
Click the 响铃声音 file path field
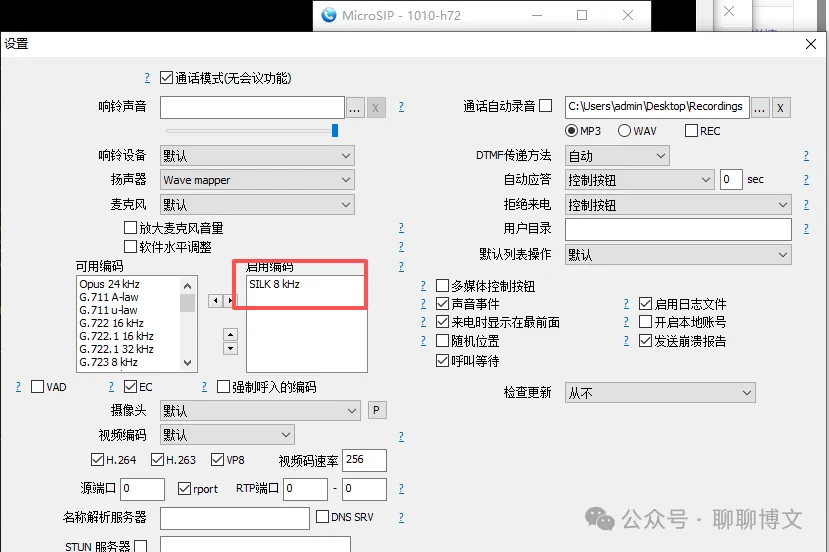(x=253, y=107)
